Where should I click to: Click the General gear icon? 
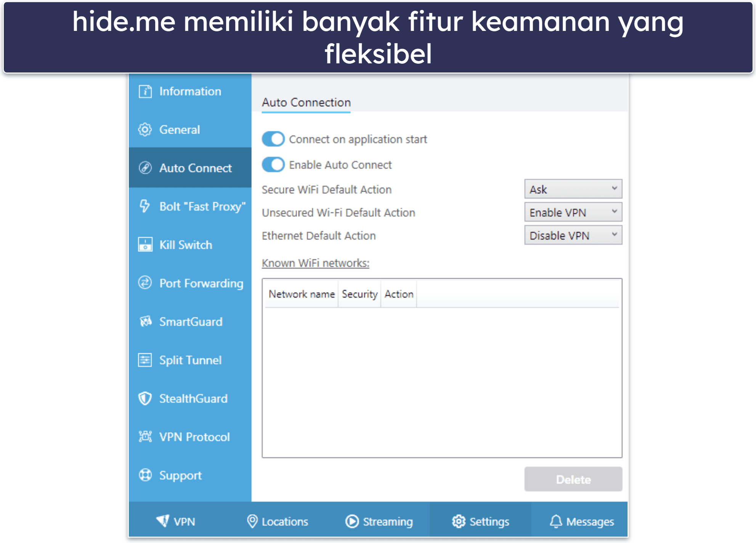pos(145,130)
